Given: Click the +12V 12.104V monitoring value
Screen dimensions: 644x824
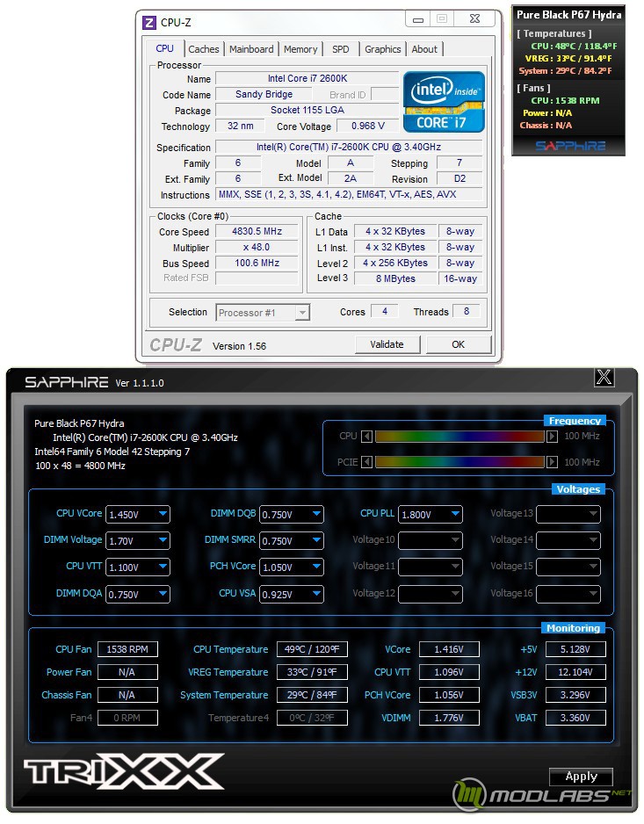Looking at the screenshot, I should click(575, 672).
